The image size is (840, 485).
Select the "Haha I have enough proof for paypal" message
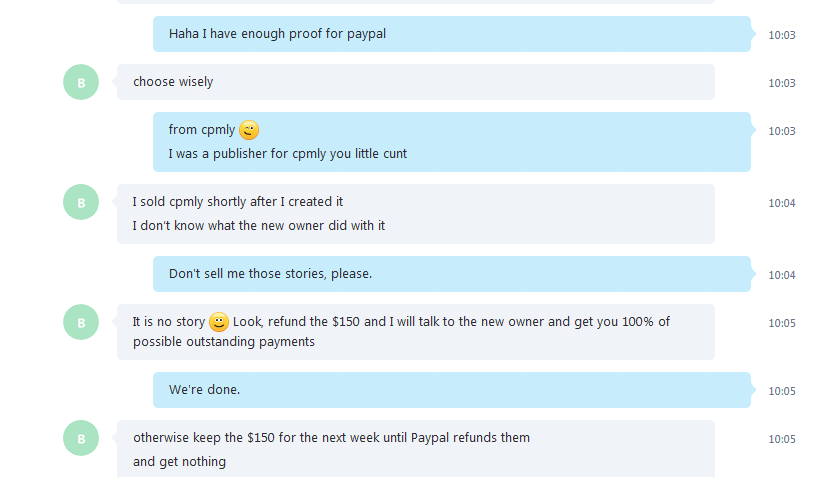pyautogui.click(x=452, y=34)
